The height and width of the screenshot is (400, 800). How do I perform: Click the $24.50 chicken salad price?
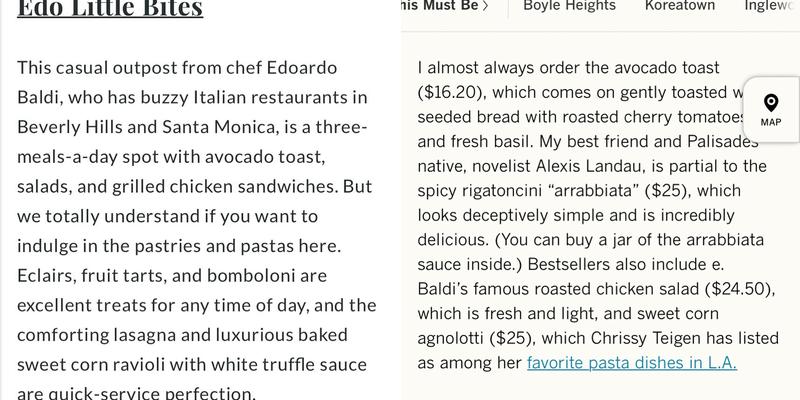739,288
